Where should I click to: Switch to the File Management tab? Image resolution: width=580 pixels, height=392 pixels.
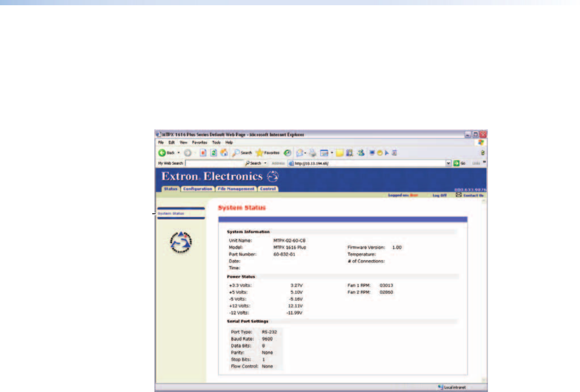[236, 189]
